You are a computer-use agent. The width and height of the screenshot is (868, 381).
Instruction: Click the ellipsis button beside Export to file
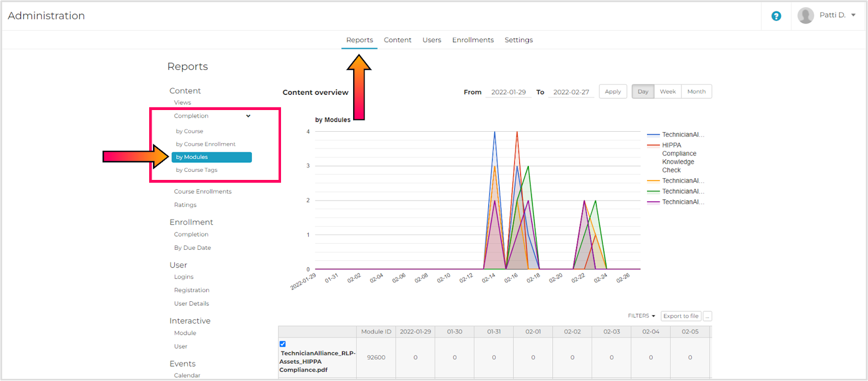[x=707, y=316]
